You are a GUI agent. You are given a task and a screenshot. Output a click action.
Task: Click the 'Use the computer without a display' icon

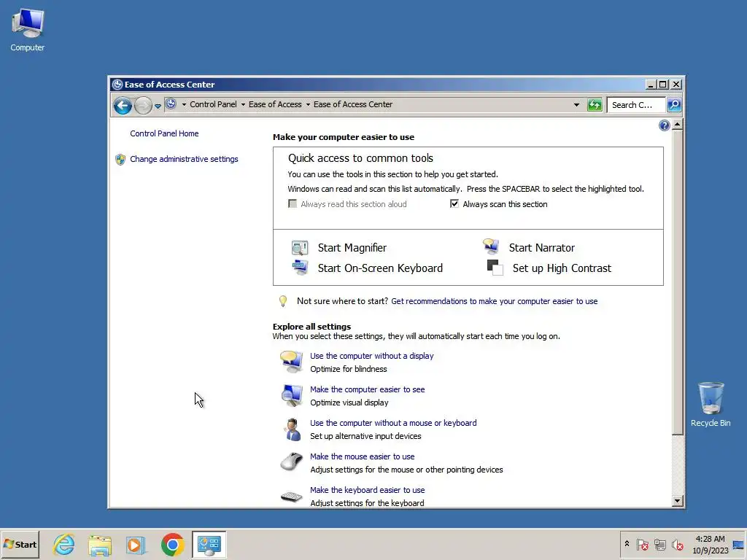[x=291, y=362]
